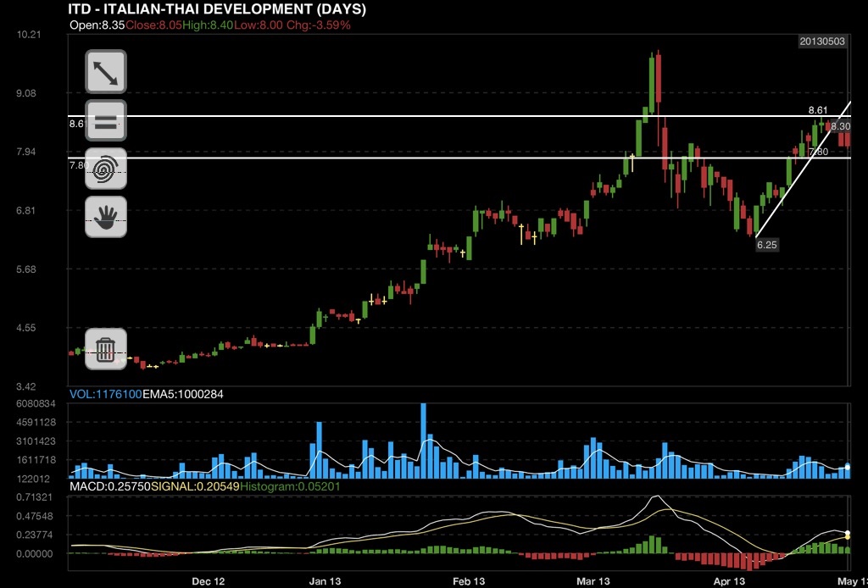Click the 8.30 price tag
The width and height of the screenshot is (868, 588).
841,127
